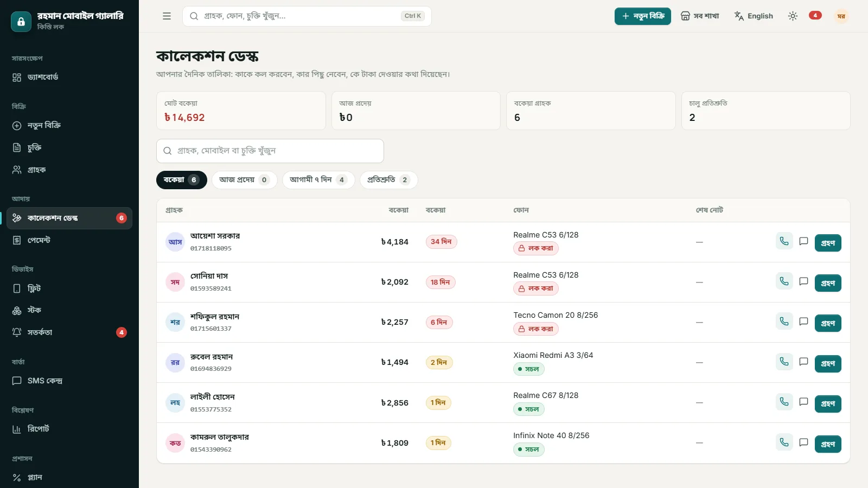This screenshot has height=488, width=868.
Task: Open গ্রাহক in the sidebar
Action: pyautogui.click(x=69, y=170)
